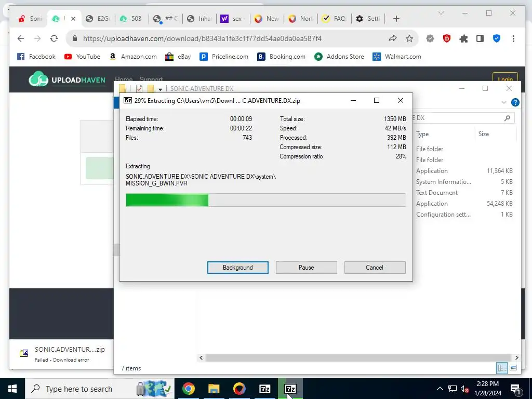Click the muted volume tray icon

(x=465, y=389)
